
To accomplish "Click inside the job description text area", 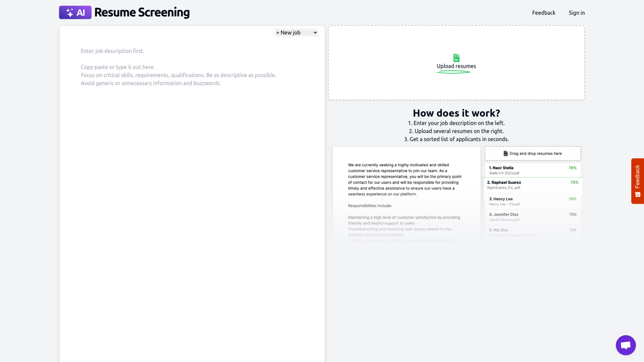I will 192,198.
